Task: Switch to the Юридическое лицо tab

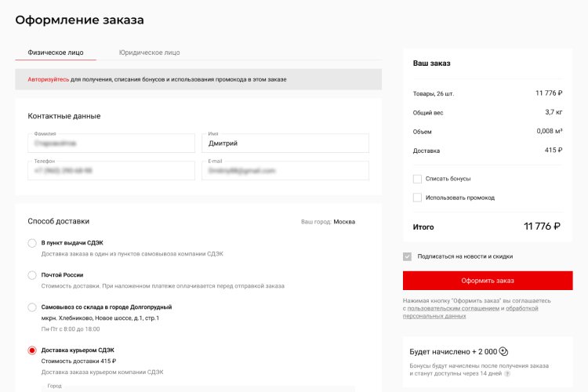Action: pyautogui.click(x=149, y=53)
